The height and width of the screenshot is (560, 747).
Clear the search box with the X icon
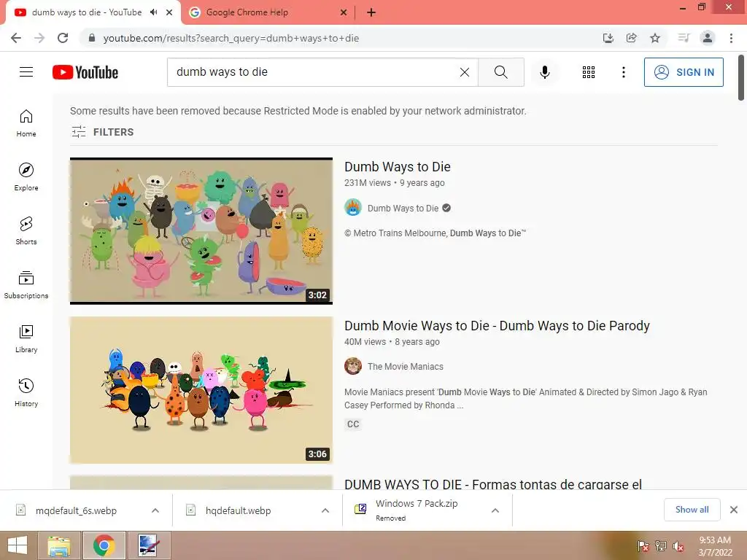point(465,72)
